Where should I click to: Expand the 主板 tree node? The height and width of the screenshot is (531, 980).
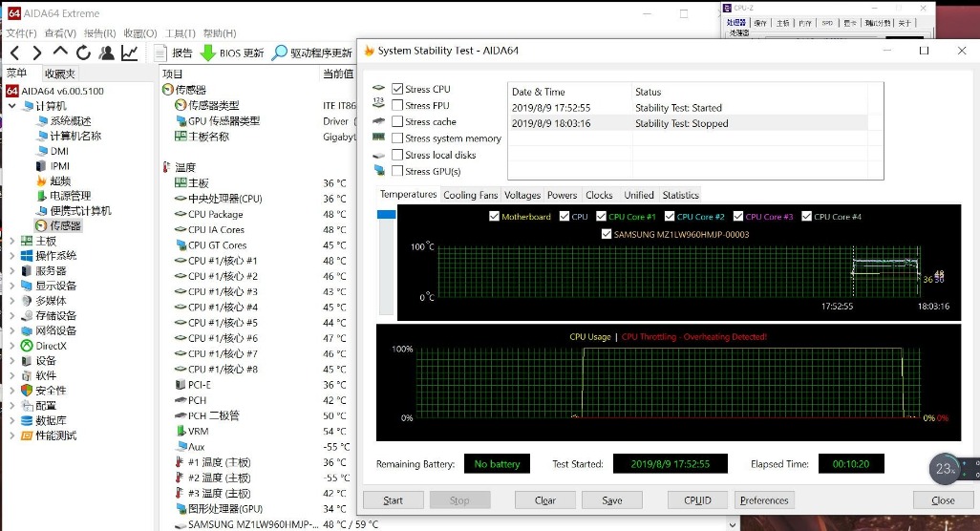[11, 241]
